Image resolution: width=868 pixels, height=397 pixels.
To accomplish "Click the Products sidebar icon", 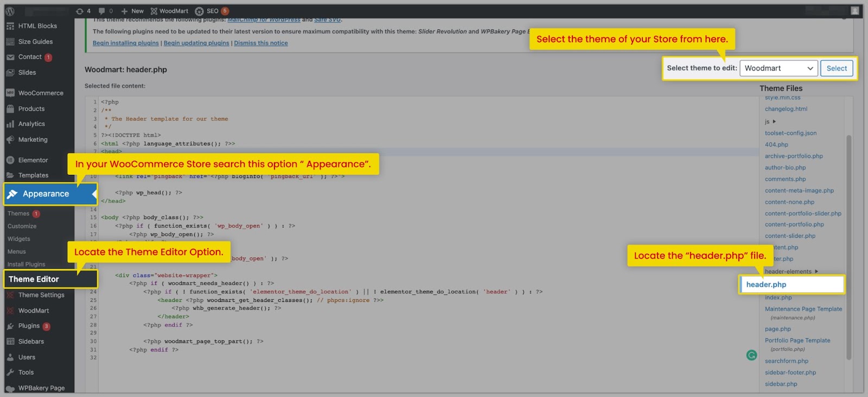I will point(10,109).
